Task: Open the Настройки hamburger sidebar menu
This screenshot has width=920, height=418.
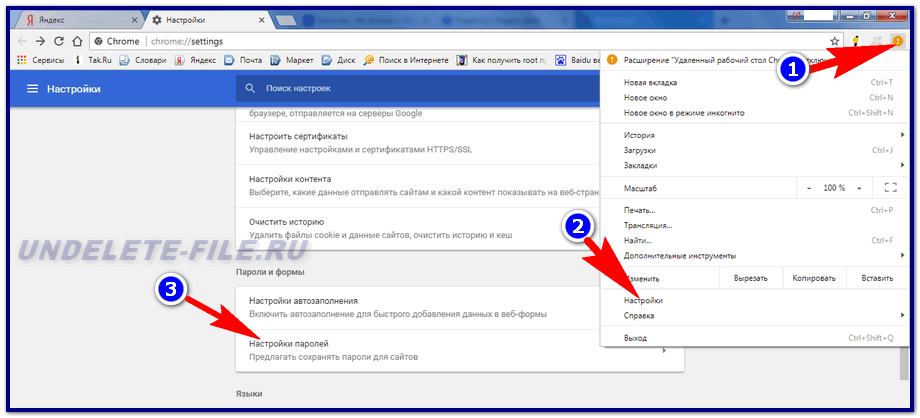Action: tap(32, 89)
